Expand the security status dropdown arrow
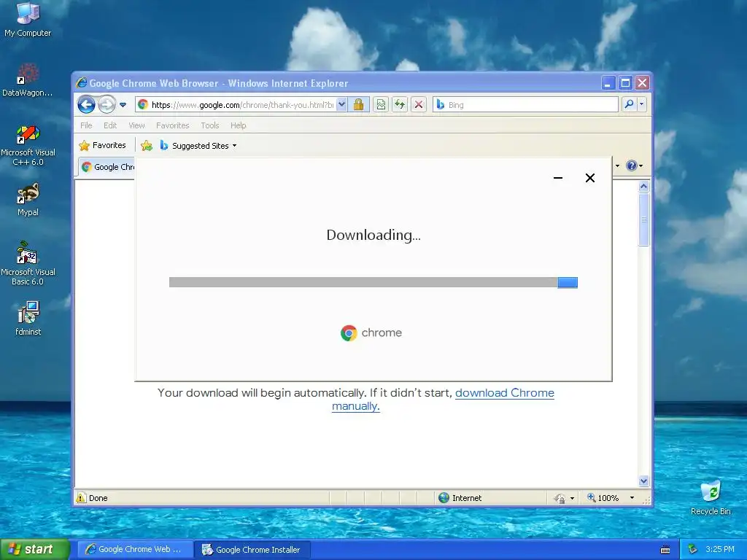 (x=572, y=498)
